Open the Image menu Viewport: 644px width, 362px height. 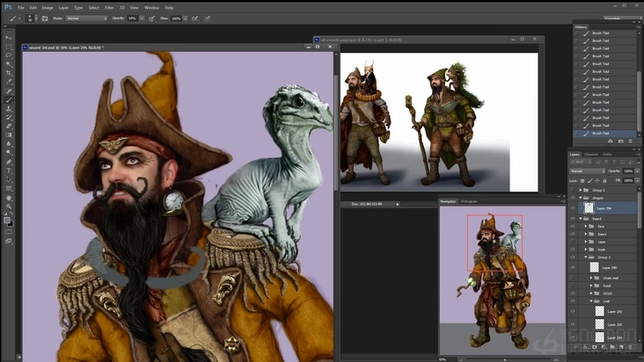(x=48, y=8)
